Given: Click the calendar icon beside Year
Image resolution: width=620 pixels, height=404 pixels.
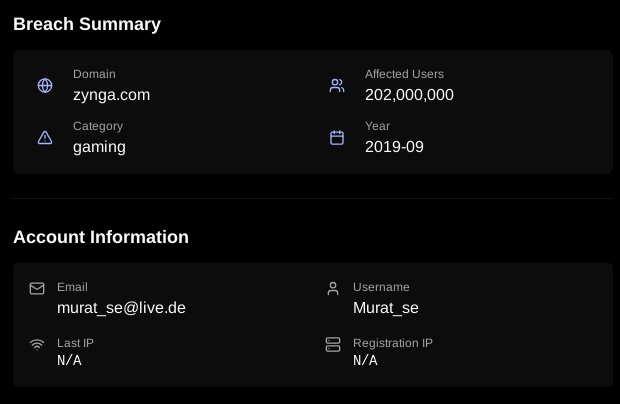Looking at the screenshot, I should point(337,138).
